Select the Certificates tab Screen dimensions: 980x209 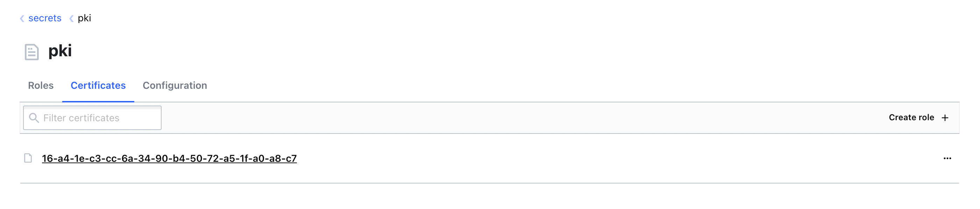point(98,86)
